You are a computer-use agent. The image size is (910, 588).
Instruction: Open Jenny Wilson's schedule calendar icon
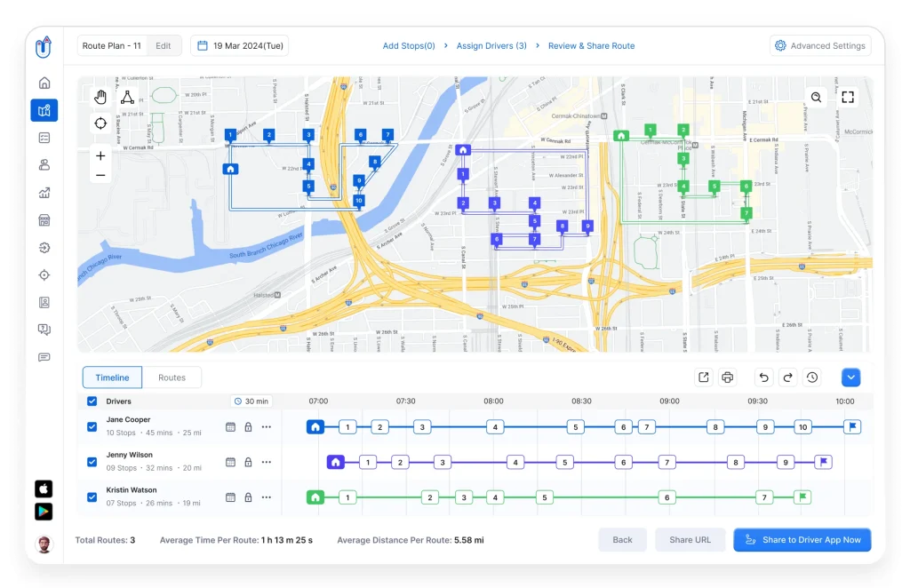pyautogui.click(x=230, y=462)
